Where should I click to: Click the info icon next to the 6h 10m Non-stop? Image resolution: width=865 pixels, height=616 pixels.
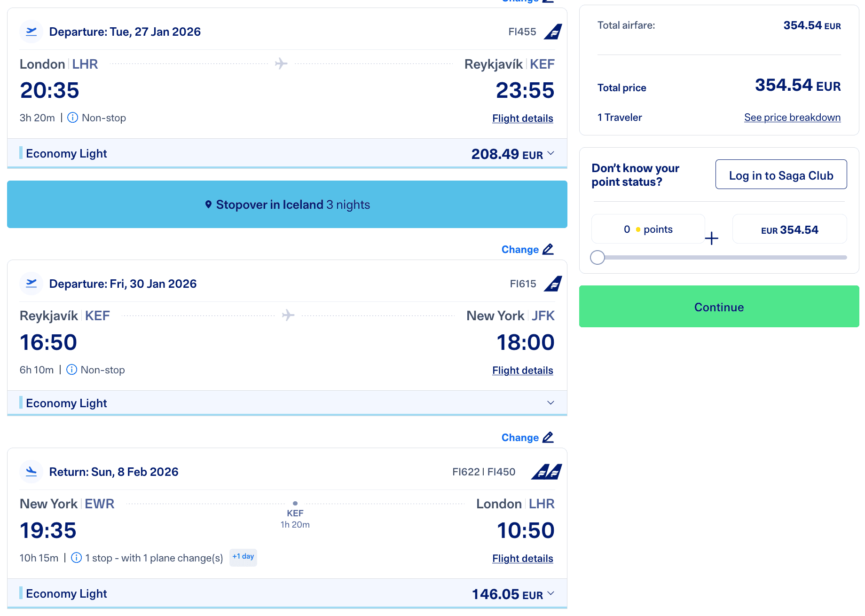pos(72,370)
